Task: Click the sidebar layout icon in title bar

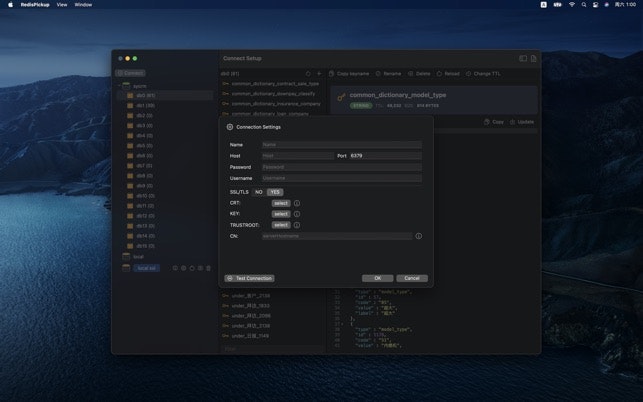Action: pyautogui.click(x=523, y=59)
